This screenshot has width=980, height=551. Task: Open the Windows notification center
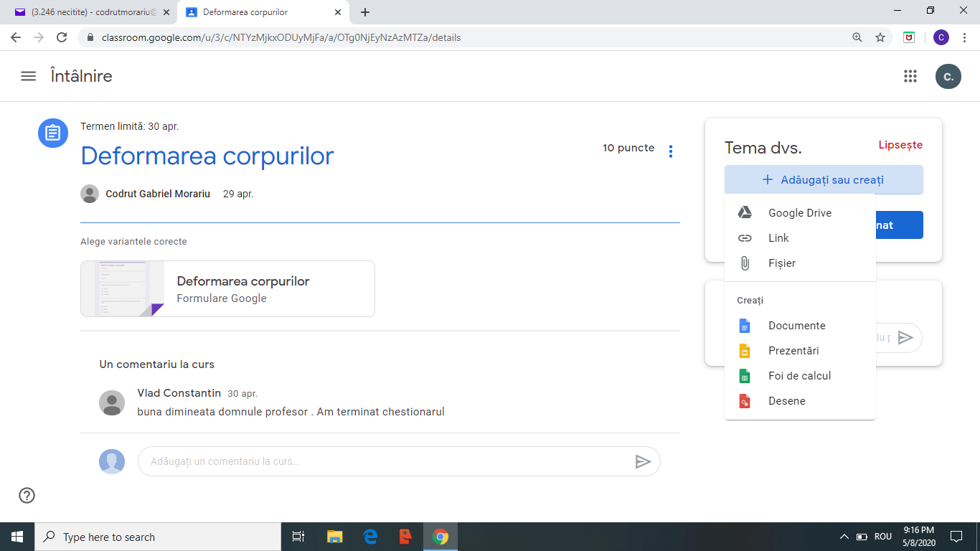956,537
